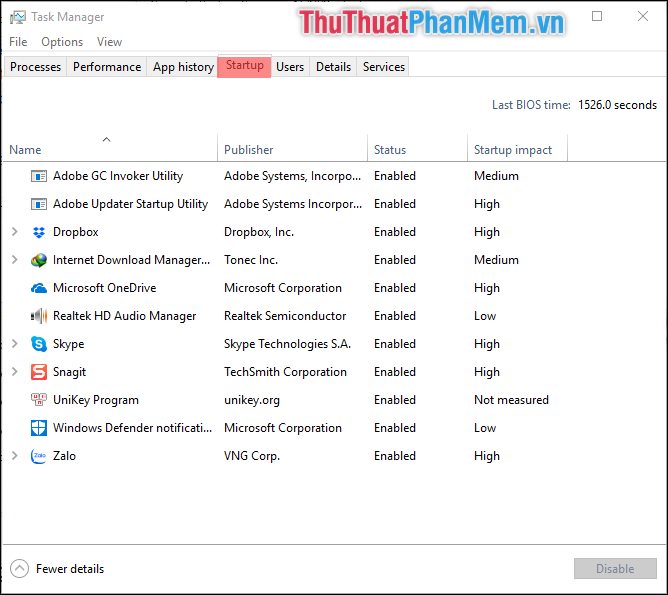668x595 pixels.
Task: Click the Skype Technologies S.A. cell
Action: (288, 344)
